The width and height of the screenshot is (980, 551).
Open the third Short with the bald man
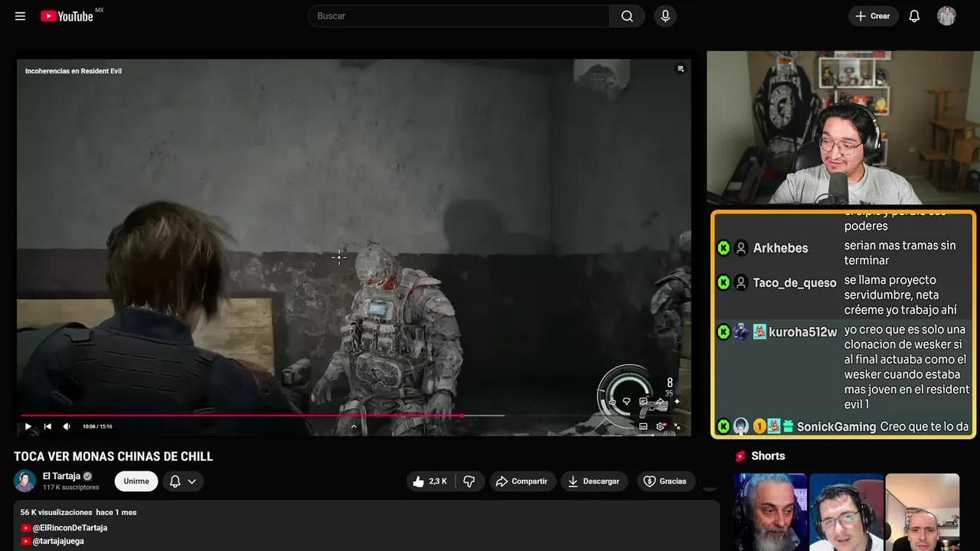[923, 512]
